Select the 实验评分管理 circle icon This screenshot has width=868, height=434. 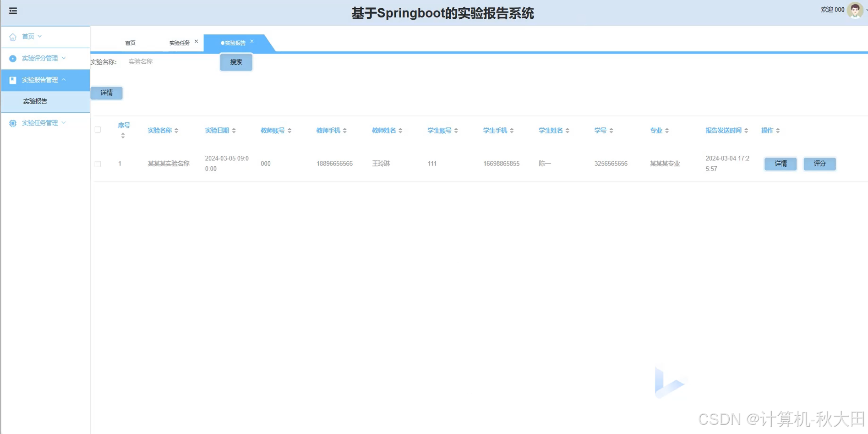12,58
